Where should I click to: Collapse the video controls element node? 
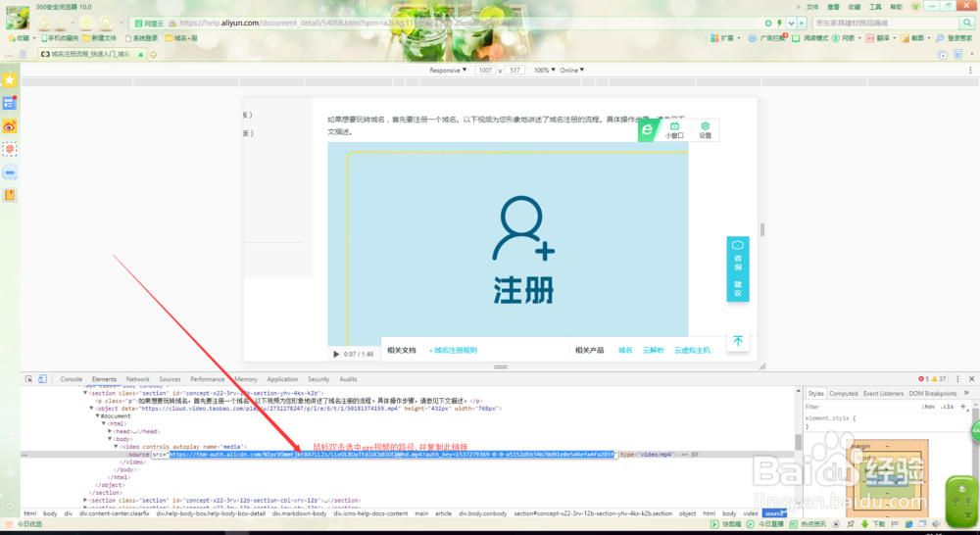(x=117, y=446)
